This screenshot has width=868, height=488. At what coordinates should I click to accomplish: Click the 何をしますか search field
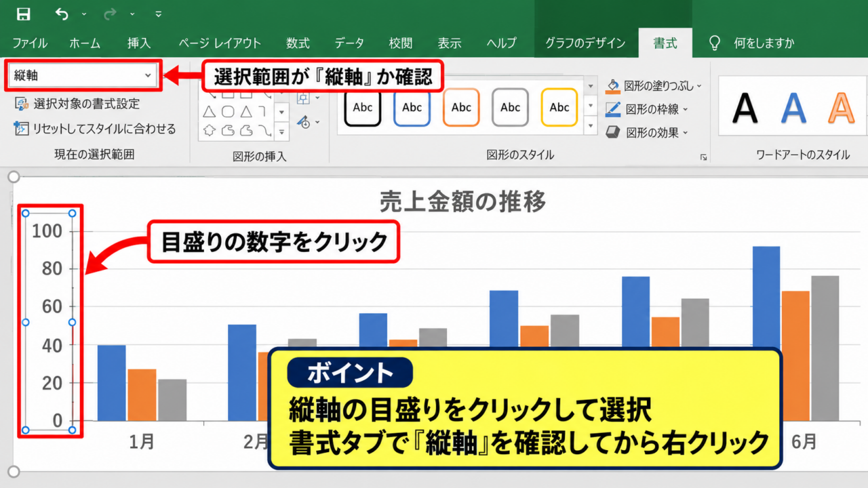[x=764, y=43]
